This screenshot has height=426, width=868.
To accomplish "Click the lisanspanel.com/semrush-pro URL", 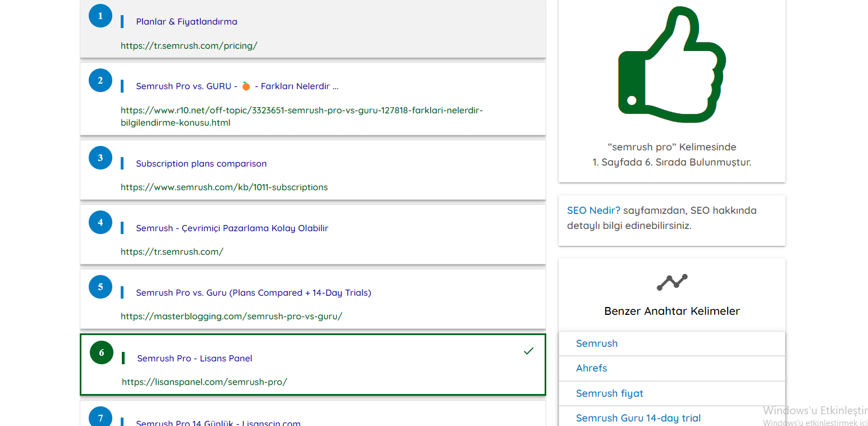I will tap(204, 382).
